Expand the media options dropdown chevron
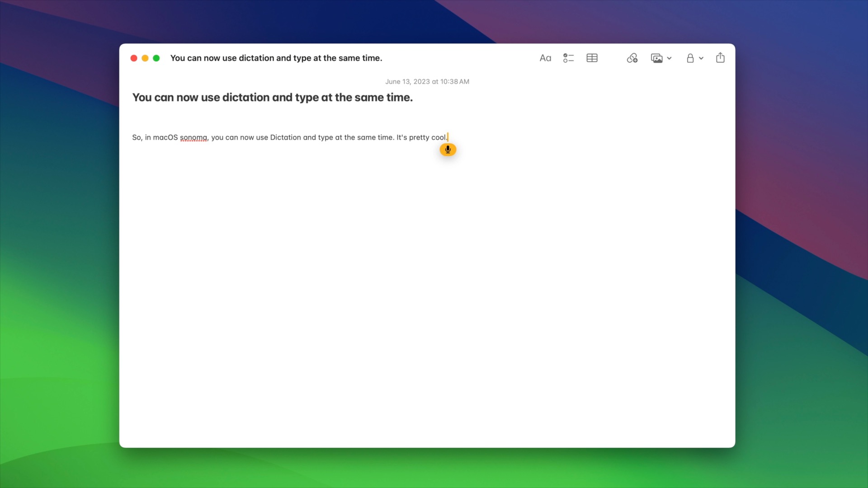The width and height of the screenshot is (868, 488). 670,58
